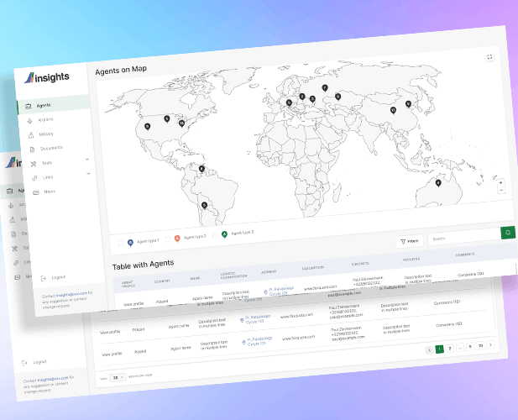Zoom out on map with minus button
This screenshot has width=518, height=420.
(x=501, y=190)
